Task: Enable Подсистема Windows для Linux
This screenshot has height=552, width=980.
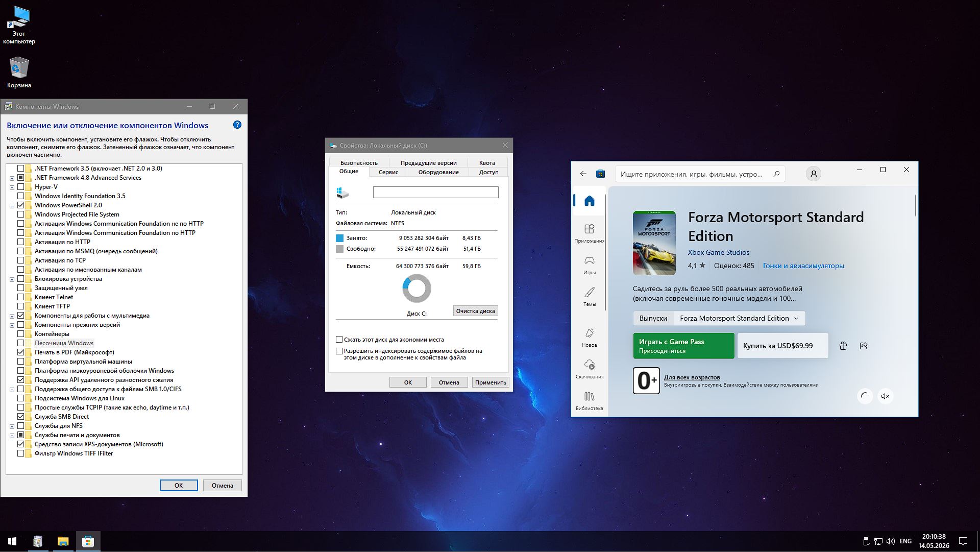Action: click(21, 398)
